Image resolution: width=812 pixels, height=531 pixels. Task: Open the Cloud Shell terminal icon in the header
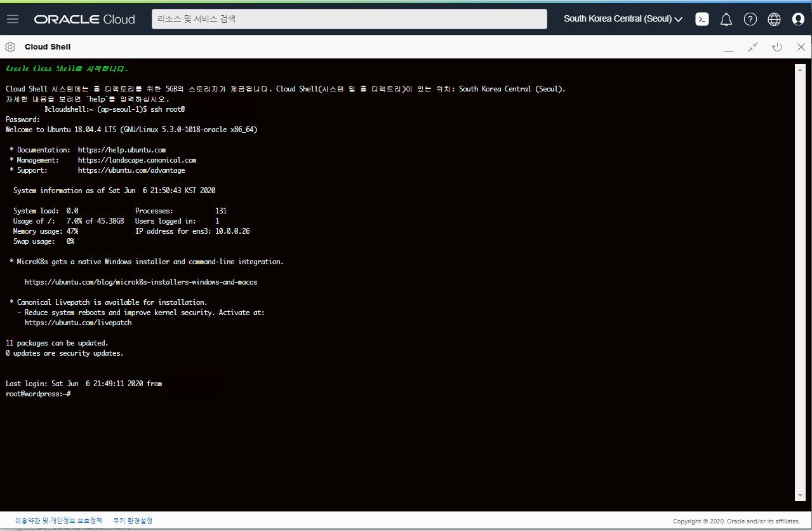(x=702, y=19)
